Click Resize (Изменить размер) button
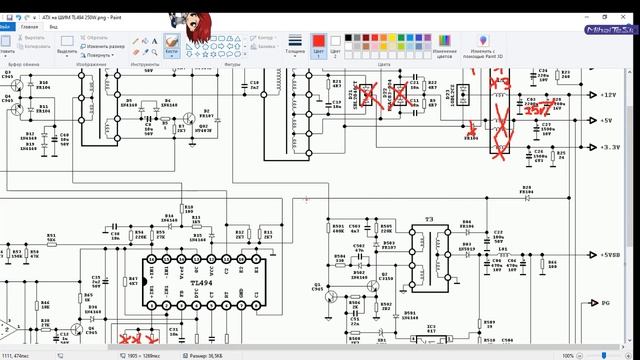 pos(102,47)
